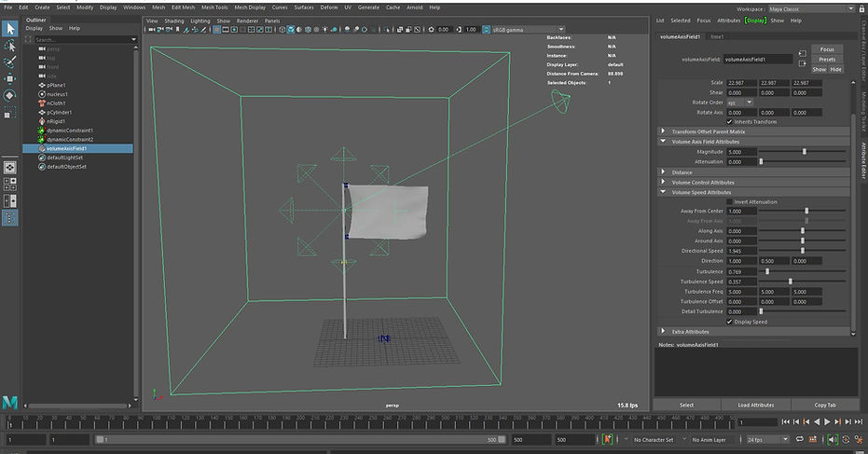This screenshot has width=868, height=454.
Task: Click the output connection icon beside name
Action: (x=802, y=63)
